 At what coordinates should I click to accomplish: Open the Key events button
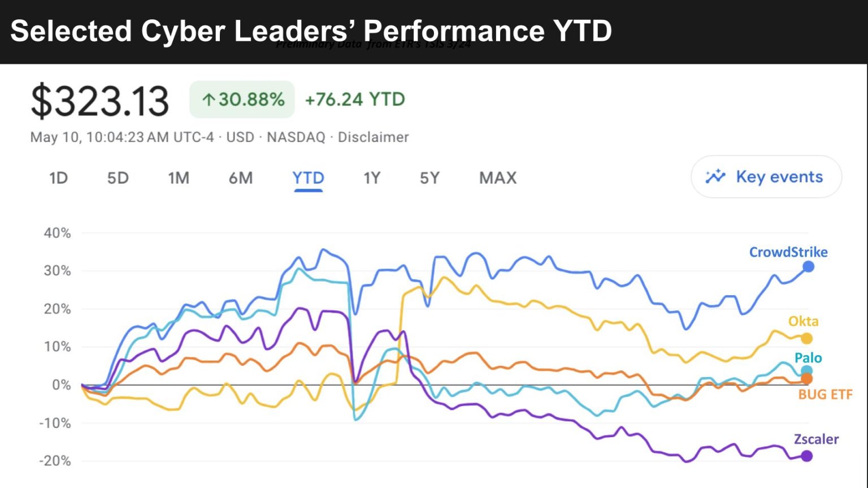(x=766, y=176)
